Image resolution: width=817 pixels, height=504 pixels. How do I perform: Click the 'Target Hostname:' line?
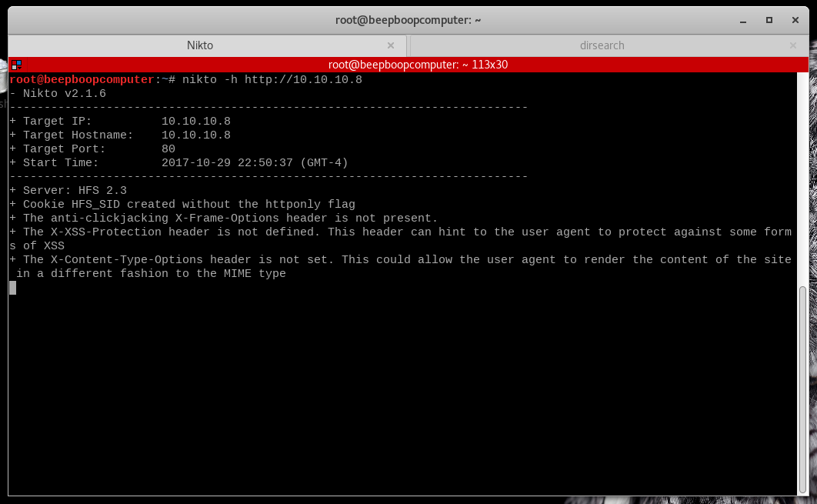point(120,135)
